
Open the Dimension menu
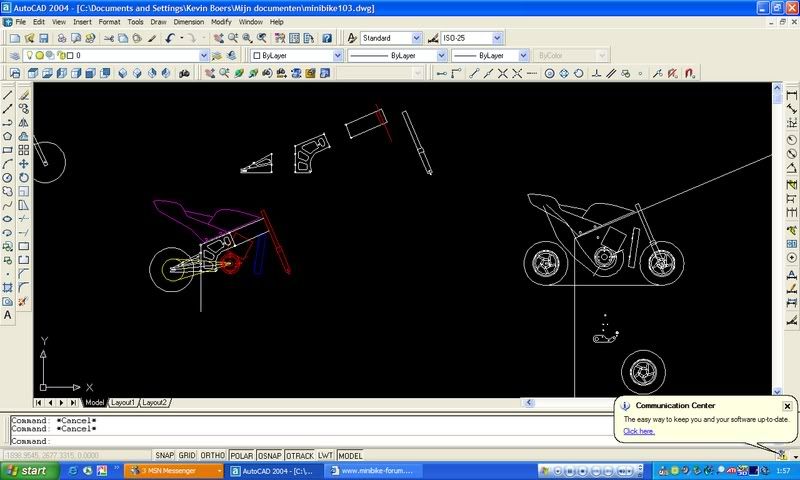pyautogui.click(x=186, y=21)
